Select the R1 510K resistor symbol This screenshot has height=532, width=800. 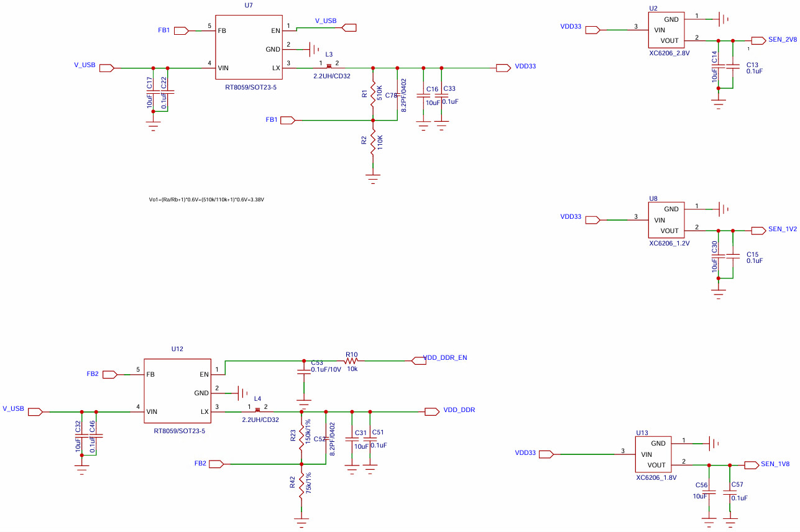click(373, 93)
